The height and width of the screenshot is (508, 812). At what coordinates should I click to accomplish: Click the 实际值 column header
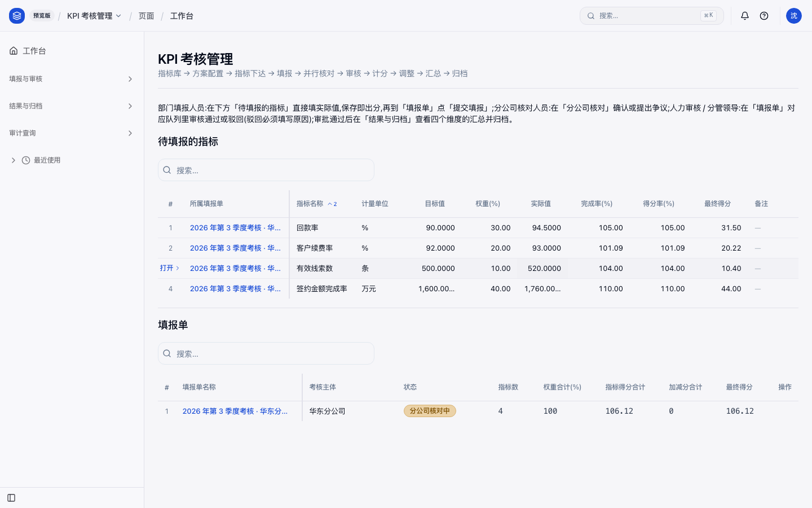tap(541, 204)
